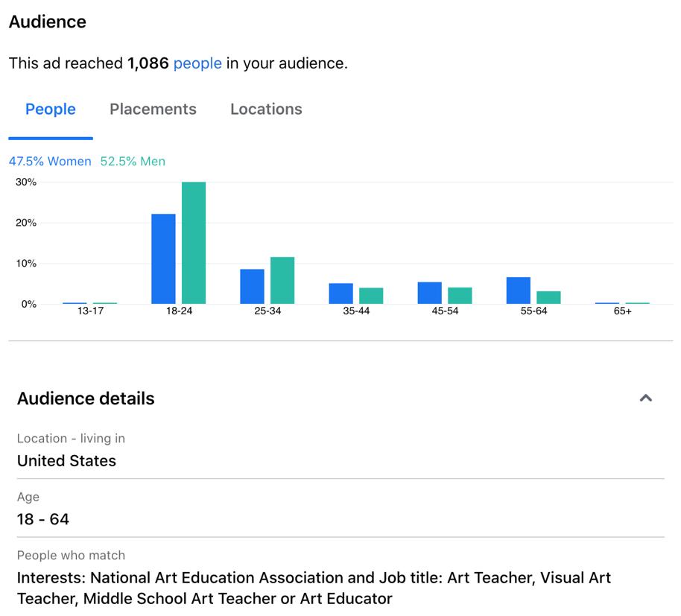The width and height of the screenshot is (681, 616).
Task: Click the blue women bar for 55-64
Action: pos(519,290)
